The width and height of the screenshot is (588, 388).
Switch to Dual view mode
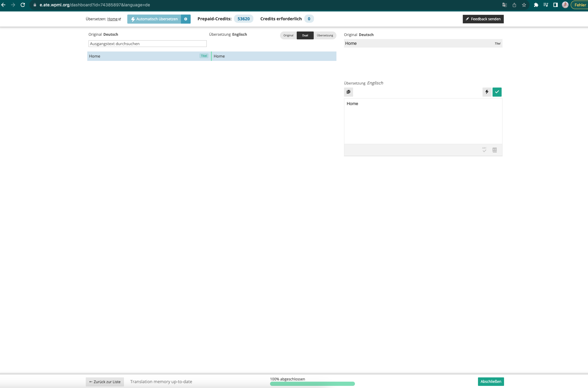pyautogui.click(x=305, y=35)
